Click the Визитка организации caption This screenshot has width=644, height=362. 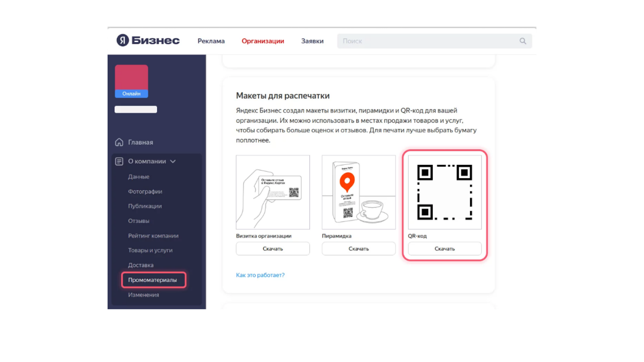point(264,236)
